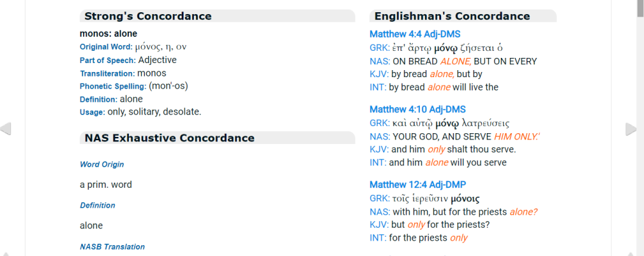Click the Greek word μόνοις in Matthew 12:4
The image size is (644, 256).
[x=465, y=199]
